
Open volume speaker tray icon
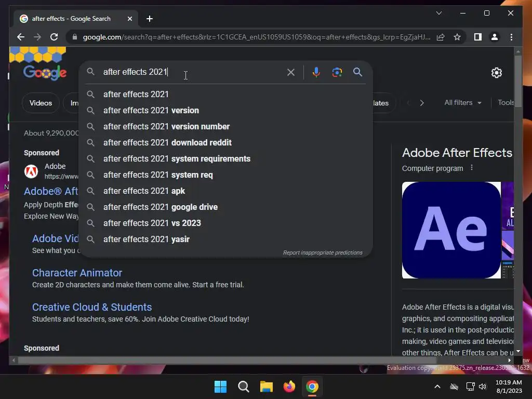pyautogui.click(x=483, y=387)
